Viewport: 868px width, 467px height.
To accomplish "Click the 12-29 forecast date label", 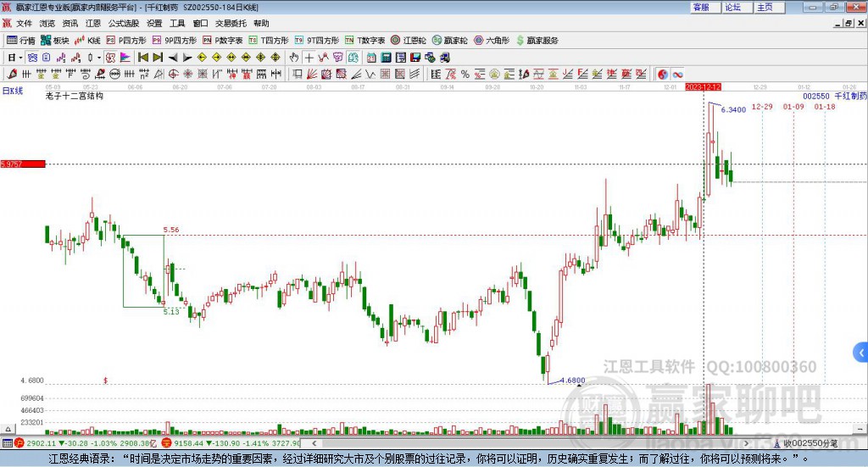I will (762, 106).
